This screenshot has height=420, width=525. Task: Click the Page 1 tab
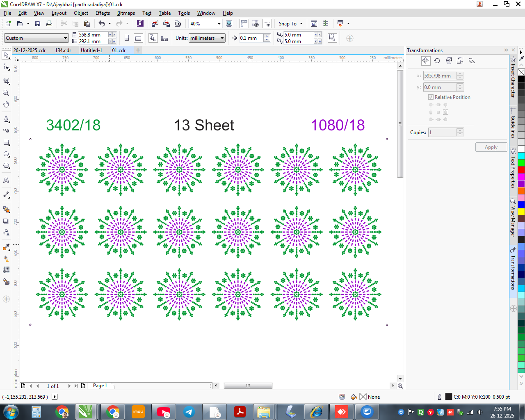100,386
